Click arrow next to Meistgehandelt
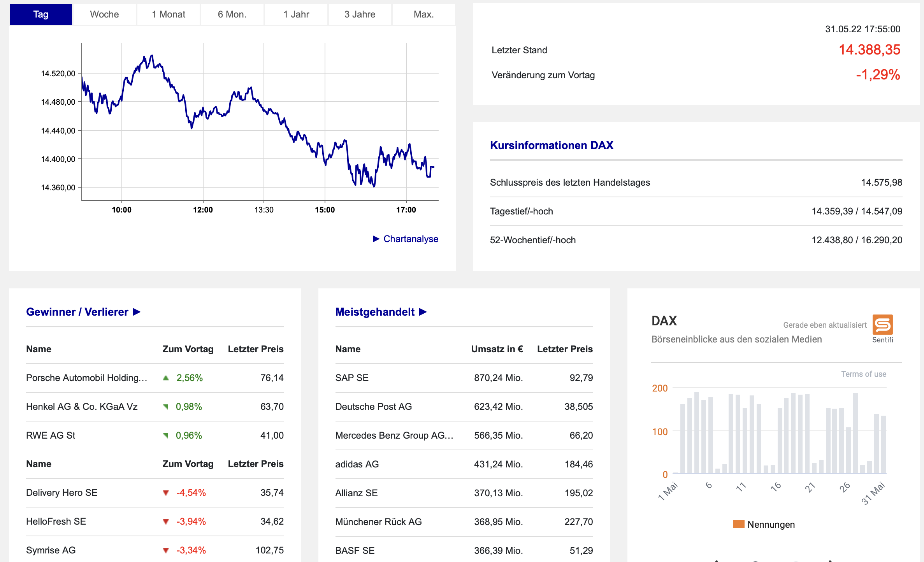 [x=423, y=312]
